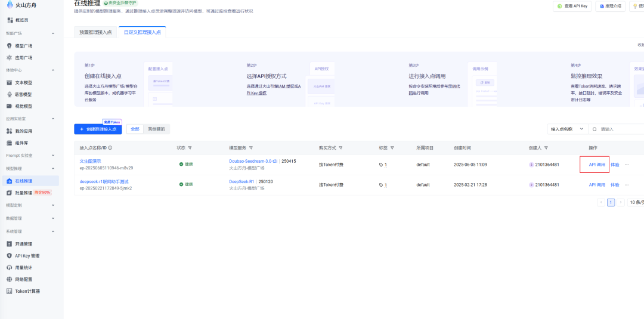Screen dimensions: 644x319
Task: Click info icon beside 接入点名称/ID header
Action: click(110, 148)
